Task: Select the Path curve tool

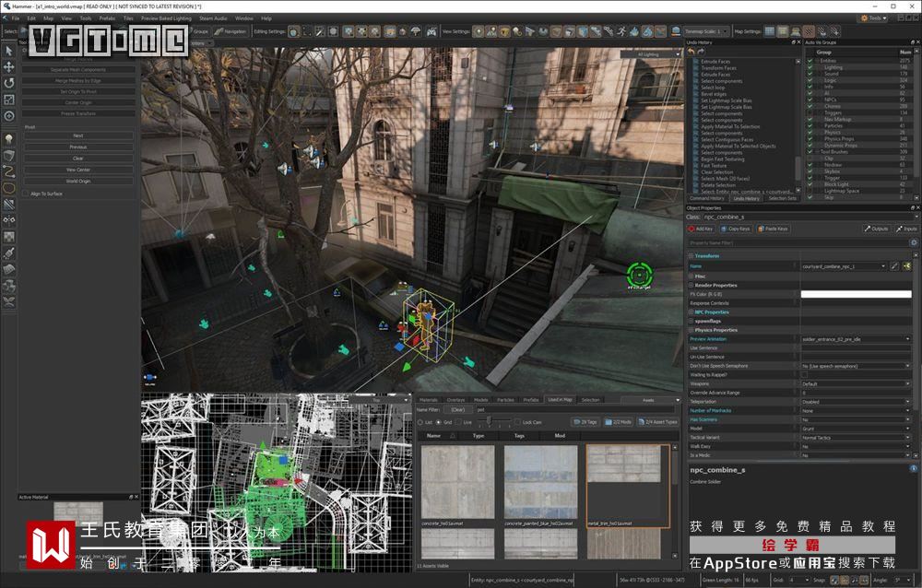Action: tap(9, 171)
